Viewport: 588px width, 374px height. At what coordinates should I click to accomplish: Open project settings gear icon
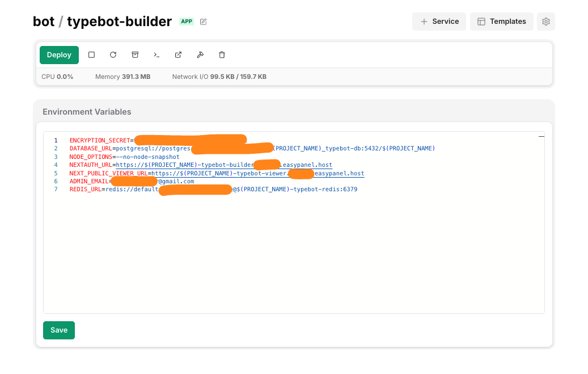tap(546, 22)
